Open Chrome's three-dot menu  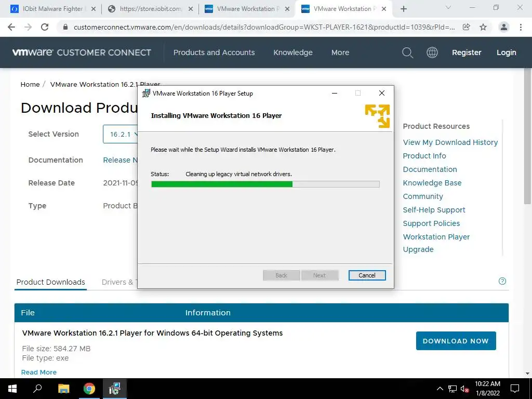coord(521,27)
